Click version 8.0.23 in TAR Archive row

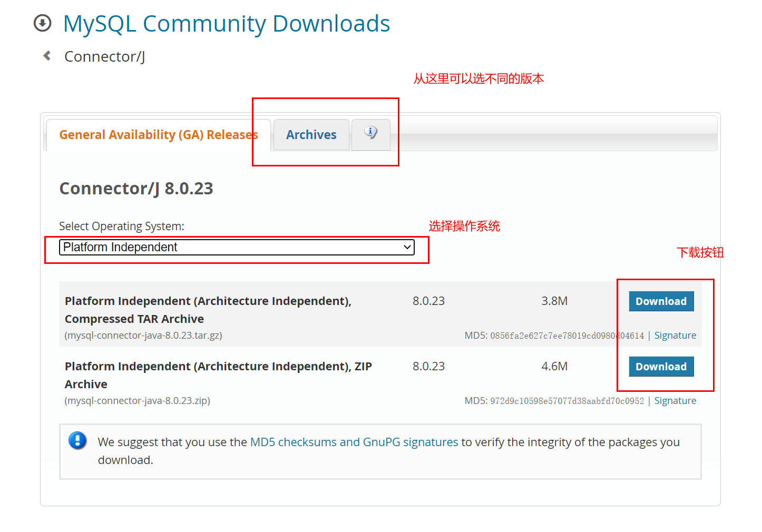point(429,301)
